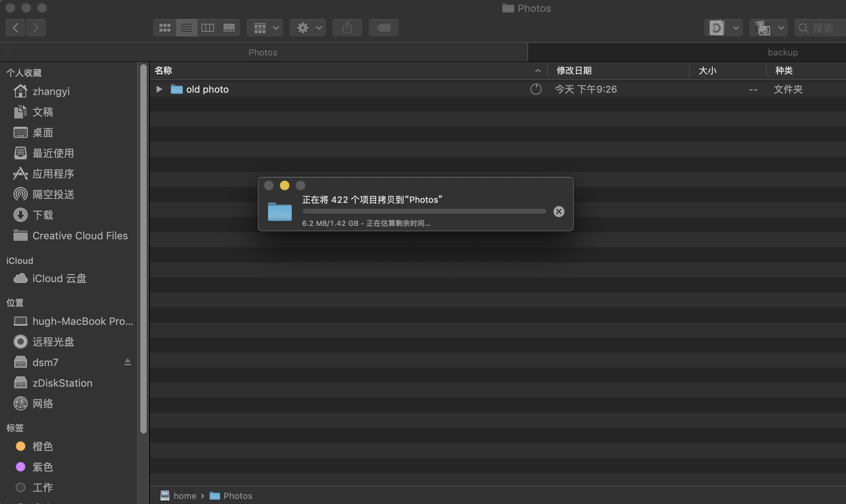Click the 位置 section header
The width and height of the screenshot is (846, 504).
pyautogui.click(x=15, y=303)
